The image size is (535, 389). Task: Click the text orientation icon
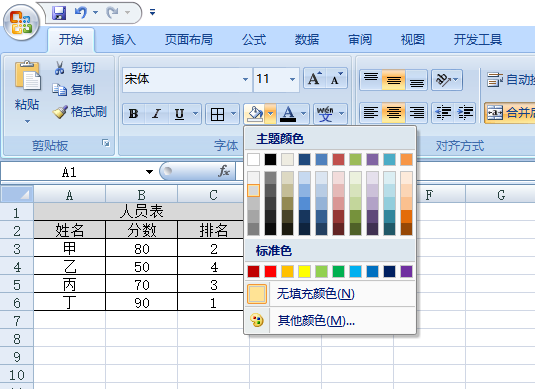tap(443, 80)
